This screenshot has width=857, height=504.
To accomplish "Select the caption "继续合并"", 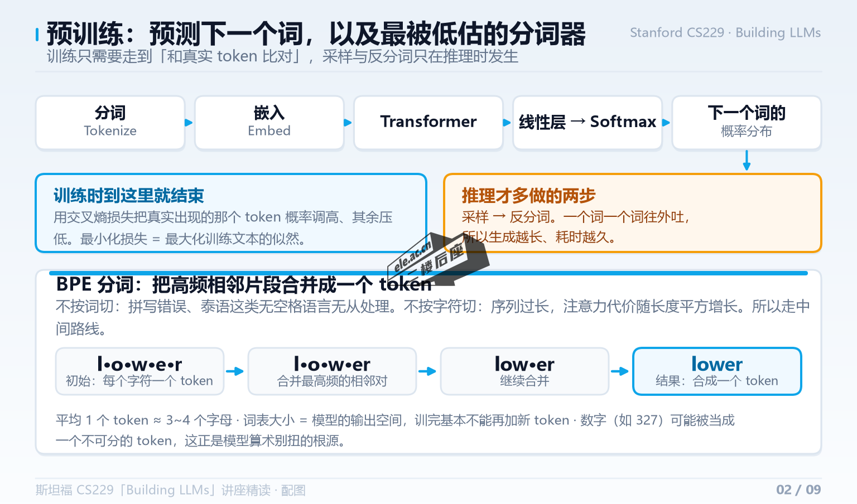I will click(x=524, y=381).
